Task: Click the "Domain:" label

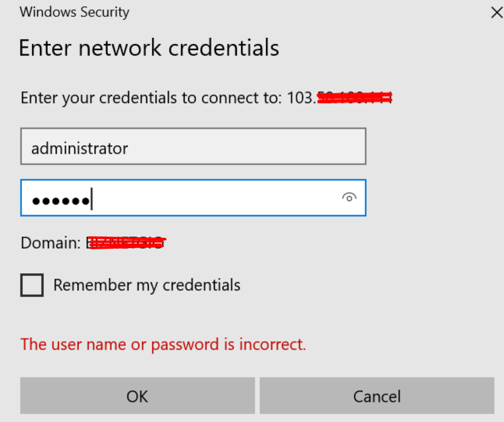Action: pos(50,242)
